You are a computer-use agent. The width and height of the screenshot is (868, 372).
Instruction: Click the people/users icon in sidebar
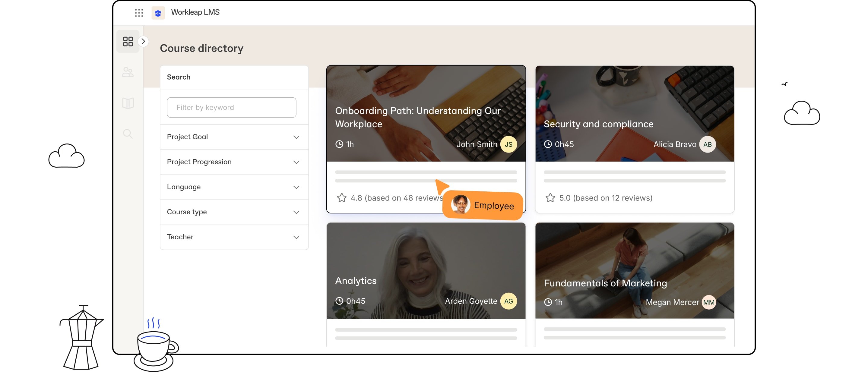point(128,71)
